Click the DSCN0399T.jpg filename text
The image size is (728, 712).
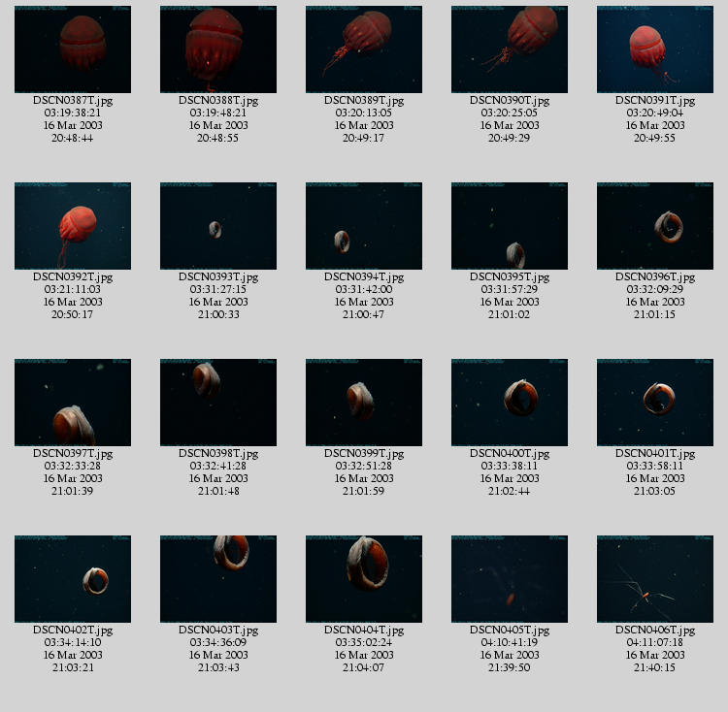point(364,453)
